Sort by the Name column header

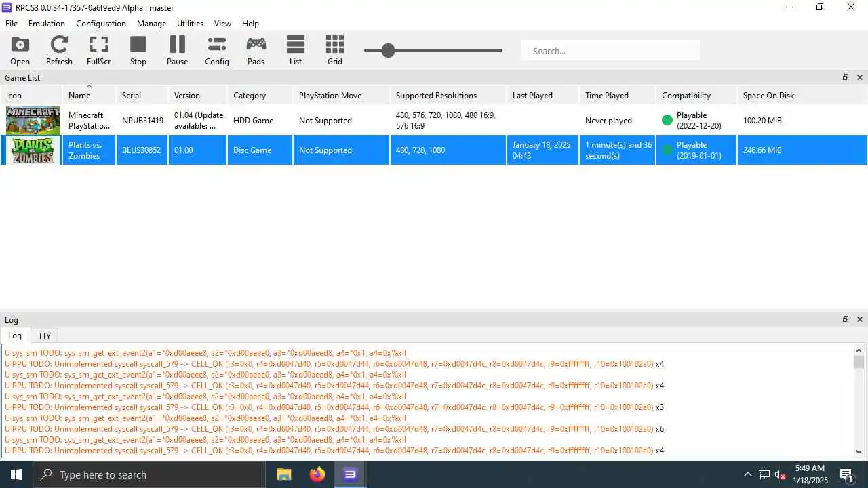click(x=89, y=95)
